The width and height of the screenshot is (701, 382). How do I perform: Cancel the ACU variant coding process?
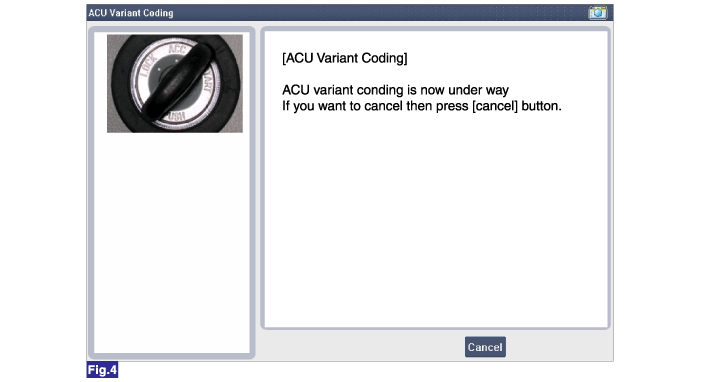pyautogui.click(x=485, y=347)
